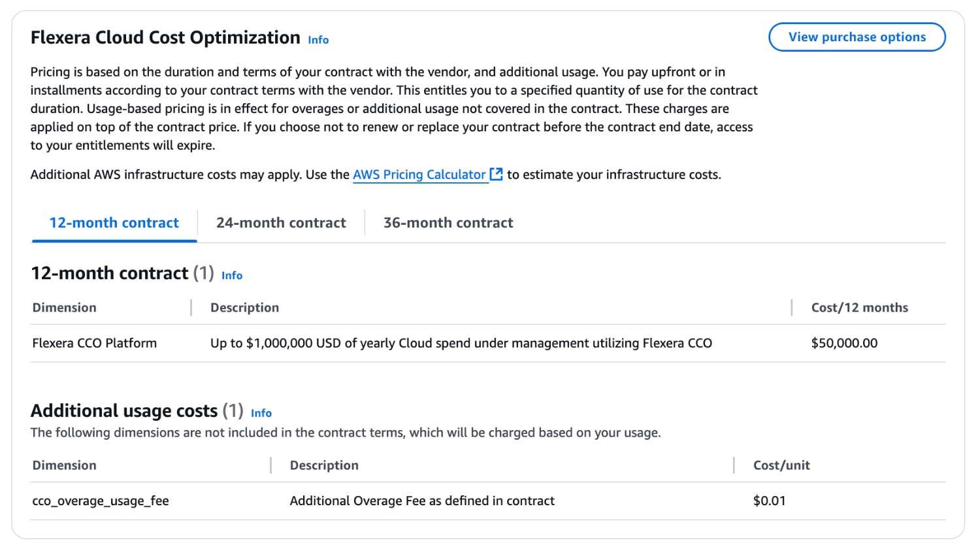This screenshot has width=980, height=547.
Task: Open Info next to Additional usage costs heading
Action: [261, 413]
